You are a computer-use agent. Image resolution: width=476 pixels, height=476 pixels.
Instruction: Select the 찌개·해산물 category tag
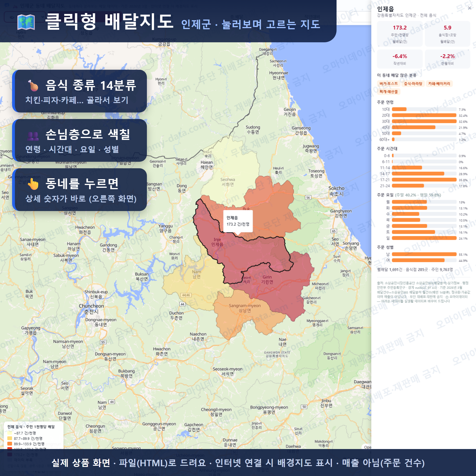click(x=389, y=91)
